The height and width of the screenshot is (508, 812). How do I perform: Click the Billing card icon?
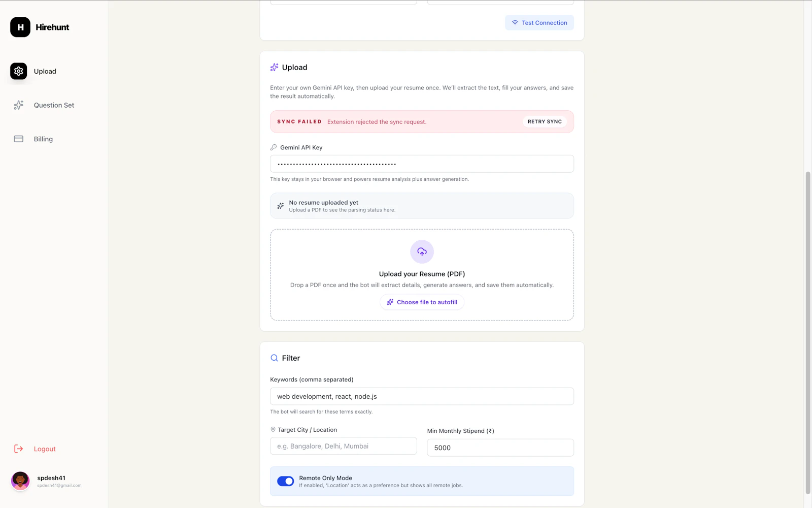pyautogui.click(x=19, y=139)
